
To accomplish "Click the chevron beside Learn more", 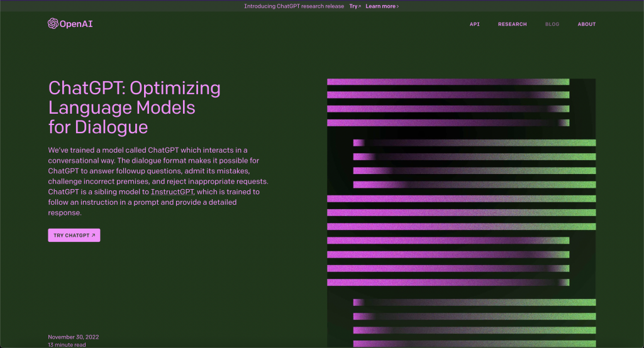I will pyautogui.click(x=397, y=6).
